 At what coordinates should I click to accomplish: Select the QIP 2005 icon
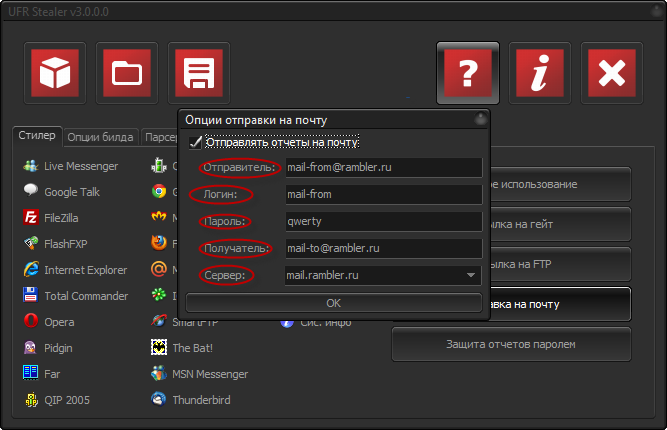click(x=31, y=400)
